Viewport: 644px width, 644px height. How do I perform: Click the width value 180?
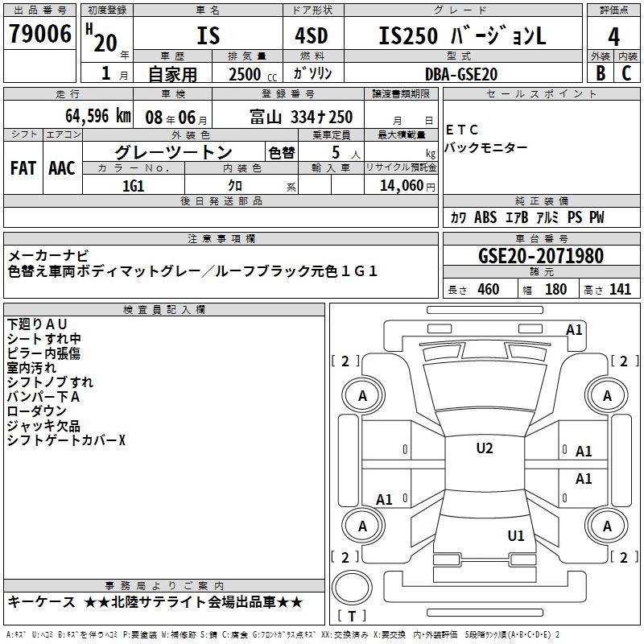555,289
